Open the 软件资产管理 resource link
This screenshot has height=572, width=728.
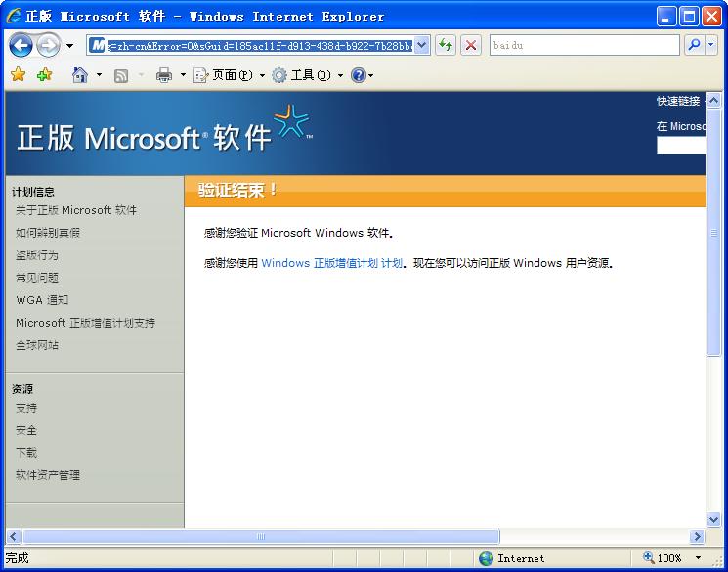[x=48, y=475]
